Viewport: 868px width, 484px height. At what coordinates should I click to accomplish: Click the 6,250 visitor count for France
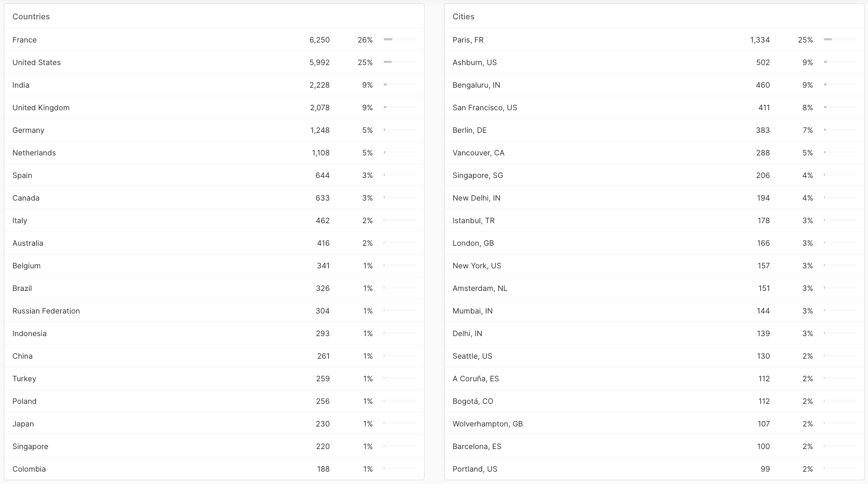[320, 40]
